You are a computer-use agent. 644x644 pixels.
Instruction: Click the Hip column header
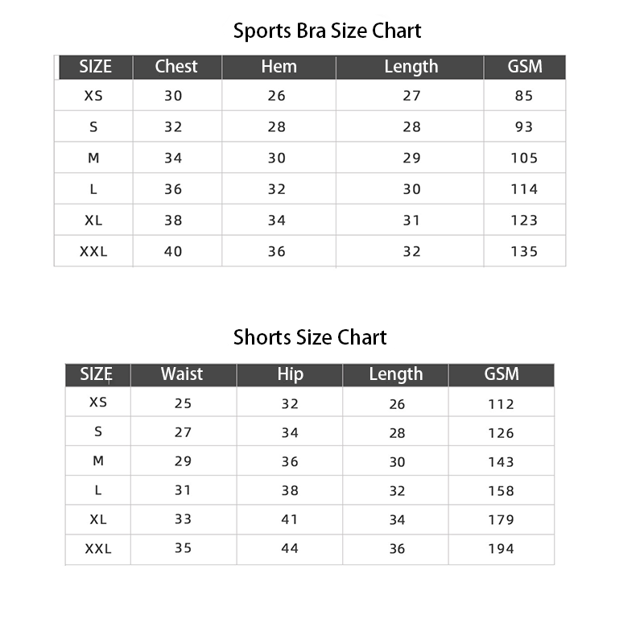point(290,374)
